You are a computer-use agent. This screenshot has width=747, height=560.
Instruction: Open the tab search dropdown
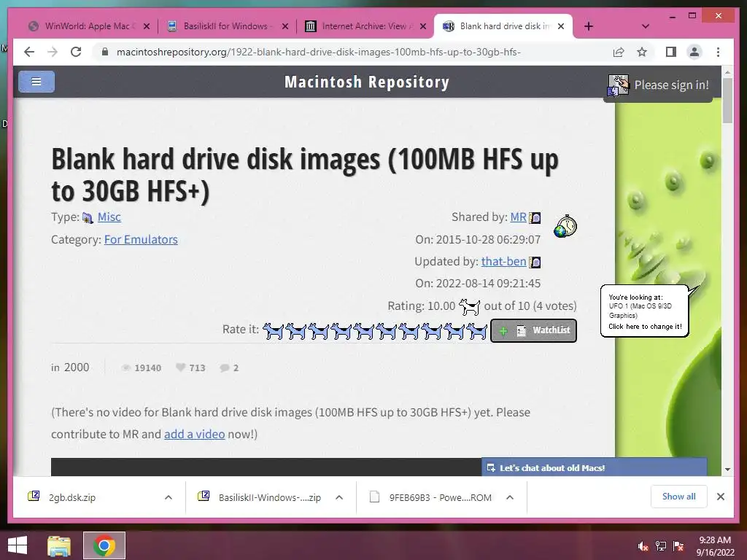646,26
